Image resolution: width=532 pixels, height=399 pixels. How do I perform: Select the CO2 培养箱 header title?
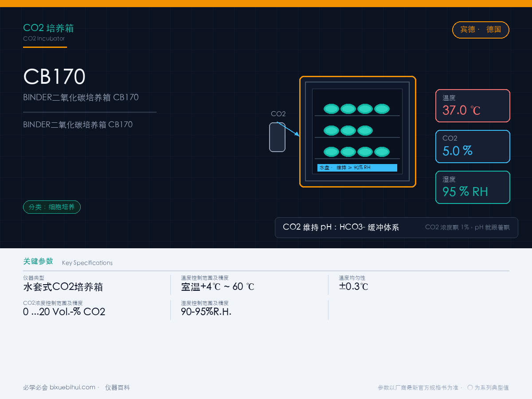click(x=48, y=28)
